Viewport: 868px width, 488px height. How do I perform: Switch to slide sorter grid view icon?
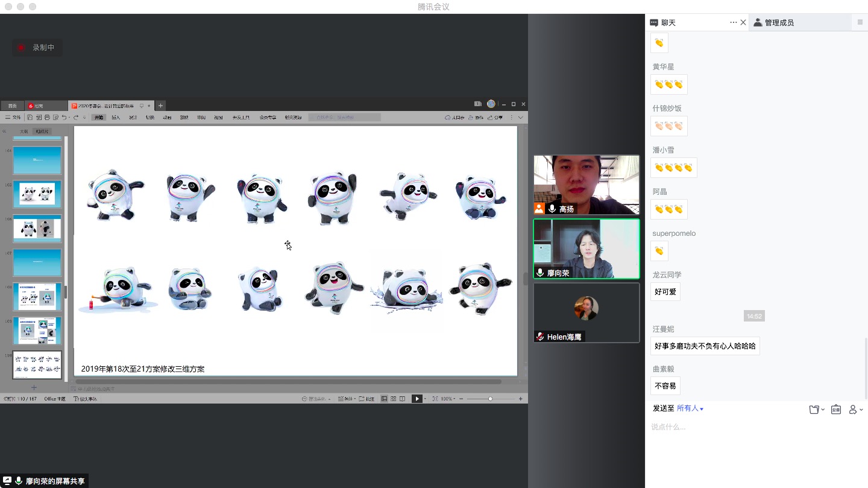[393, 399]
